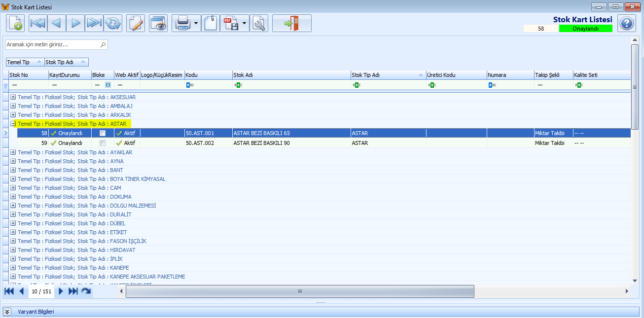Sort by the Stok Adı column header
644x318 pixels.
pyautogui.click(x=291, y=75)
